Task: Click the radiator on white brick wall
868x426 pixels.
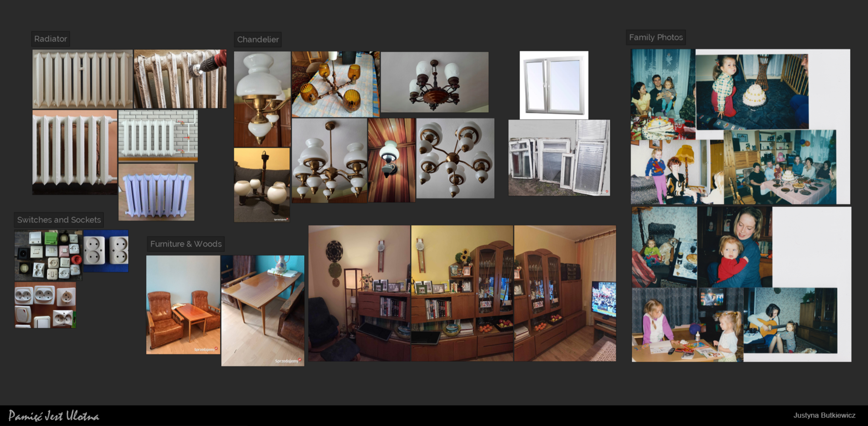Action: (158, 135)
